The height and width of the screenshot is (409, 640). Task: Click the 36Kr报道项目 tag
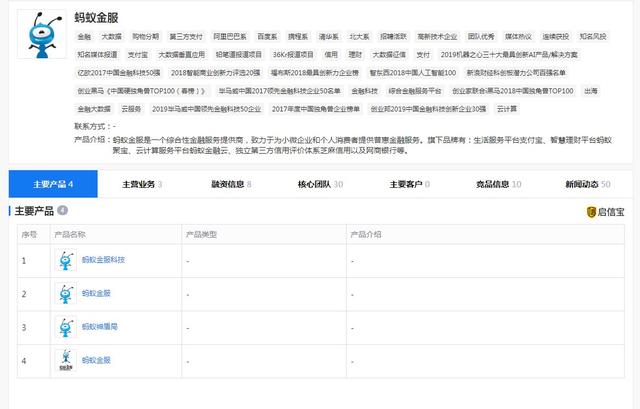pos(293,55)
